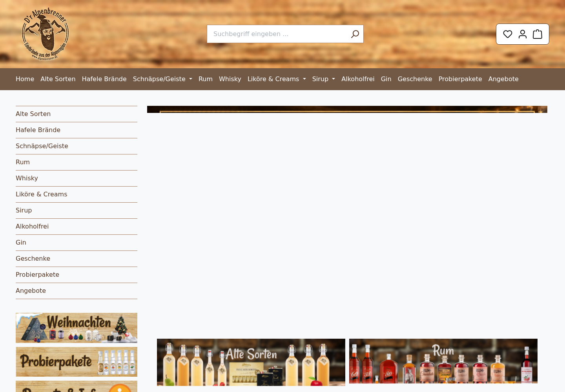The width and height of the screenshot is (565, 392).
Task: Expand Schnäpse/Geiste dropdown in navbar
Action: (162, 79)
